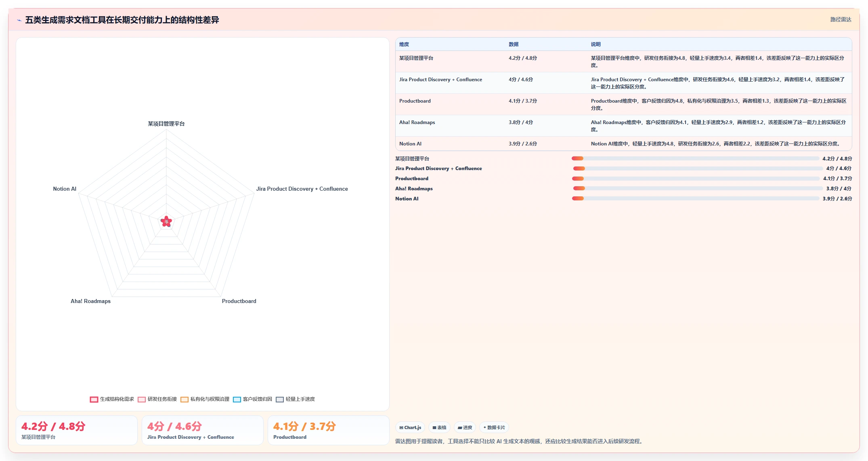
Task: Click the Productboard progress row label
Action: [412, 179]
